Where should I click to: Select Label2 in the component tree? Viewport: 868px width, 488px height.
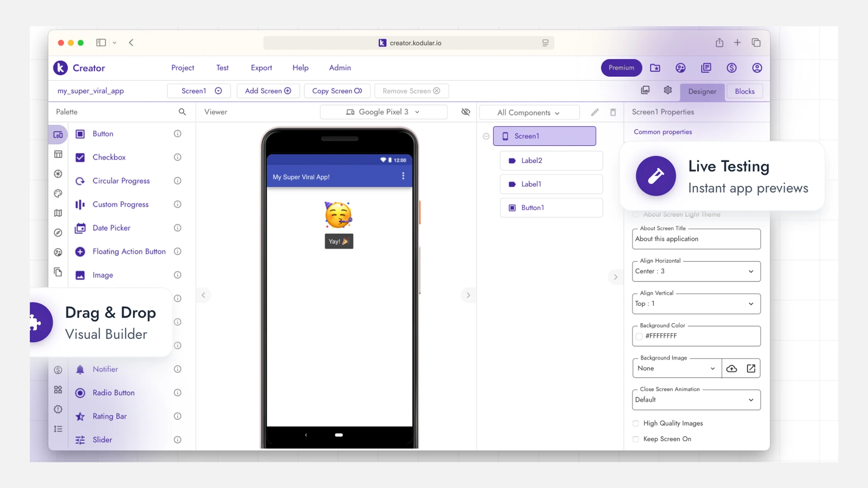pos(551,161)
